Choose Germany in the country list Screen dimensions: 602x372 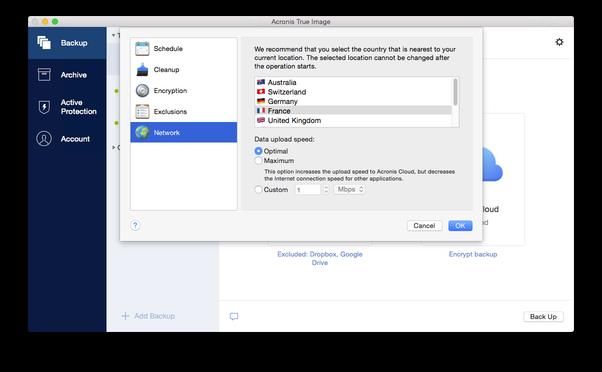[x=354, y=101]
